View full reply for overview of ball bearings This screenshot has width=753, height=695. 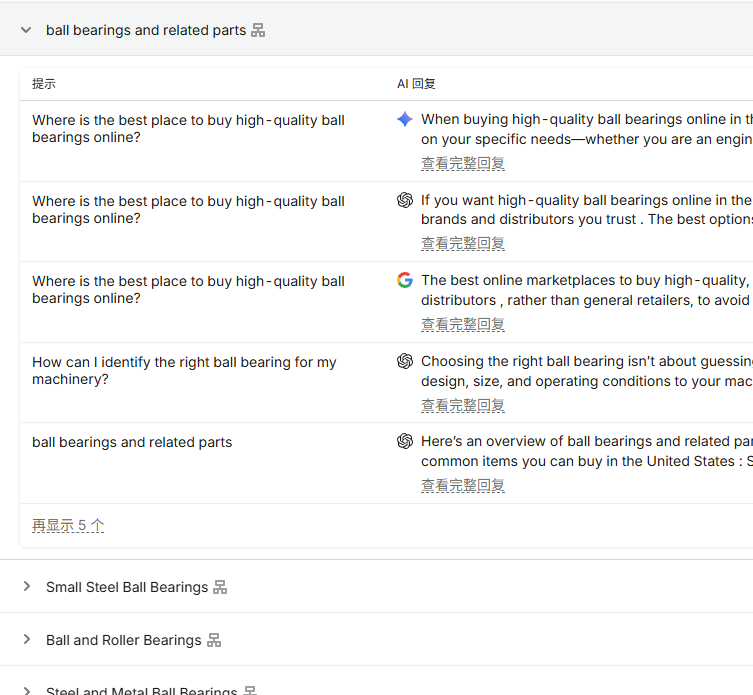(x=462, y=485)
